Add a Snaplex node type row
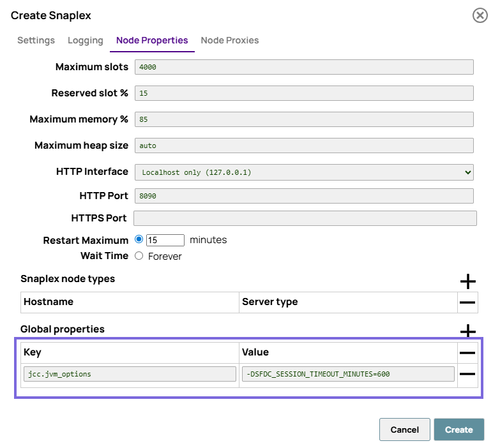500x448 pixels. [468, 281]
